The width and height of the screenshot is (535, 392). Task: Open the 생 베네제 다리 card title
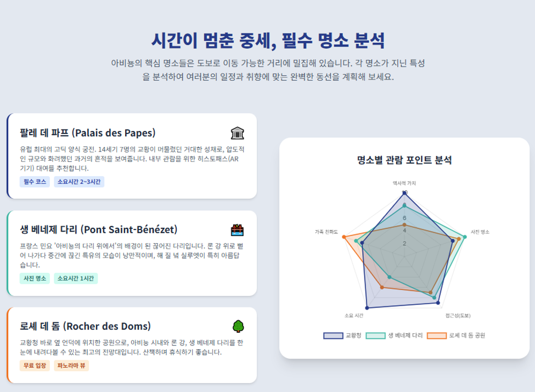tap(99, 229)
